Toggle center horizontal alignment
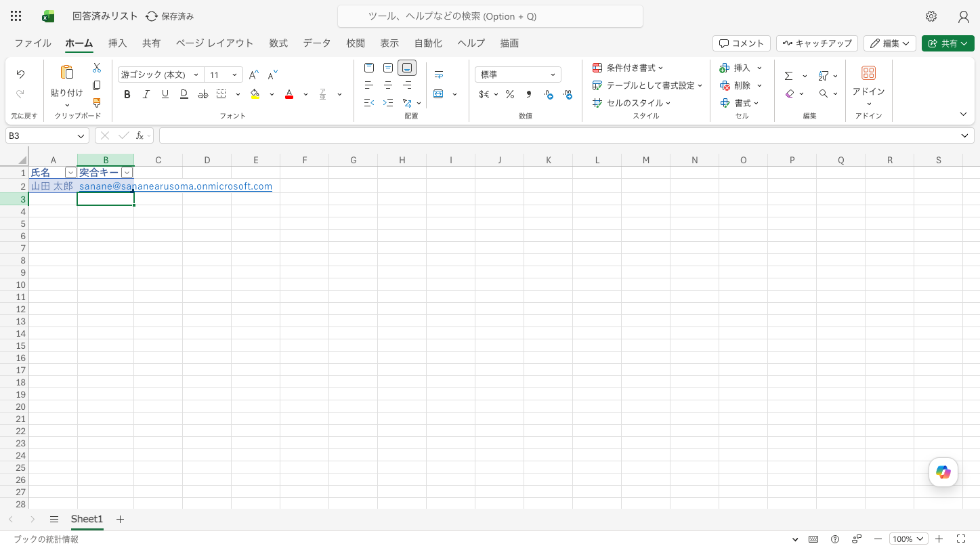The width and height of the screenshot is (980, 546). click(x=388, y=85)
